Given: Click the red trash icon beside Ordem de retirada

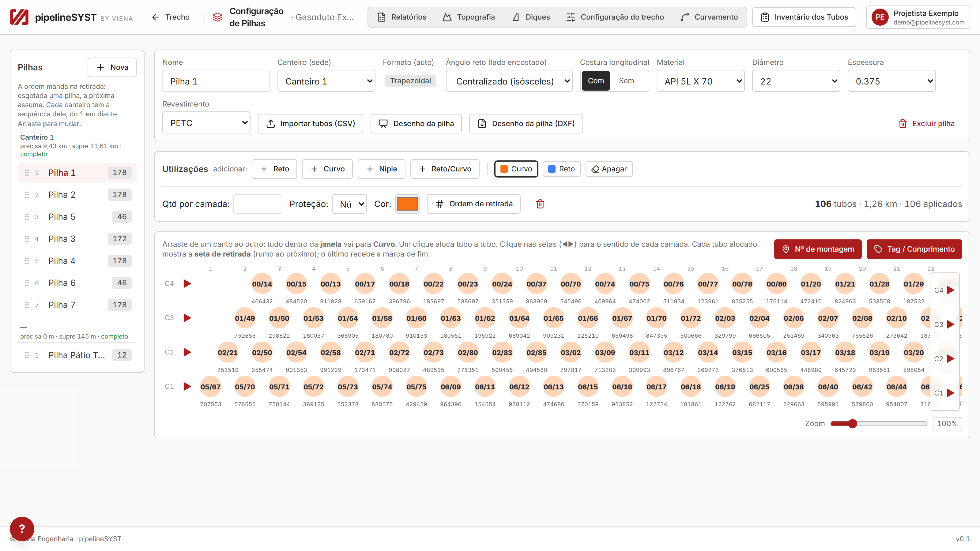Looking at the screenshot, I should 540,204.
